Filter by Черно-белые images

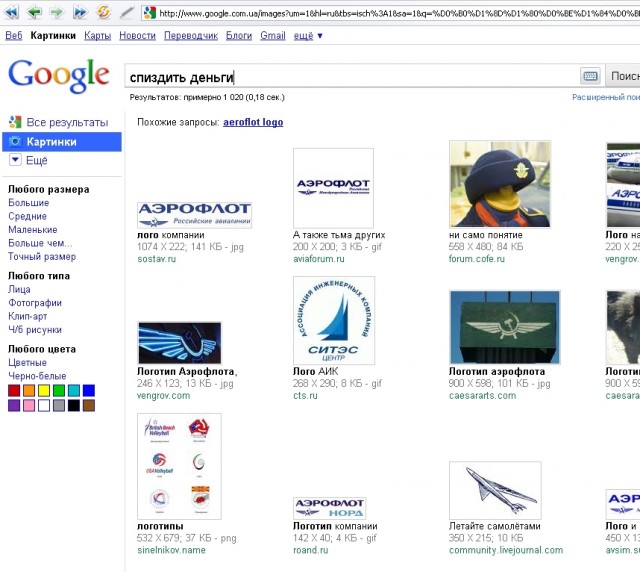pyautogui.click(x=37, y=376)
